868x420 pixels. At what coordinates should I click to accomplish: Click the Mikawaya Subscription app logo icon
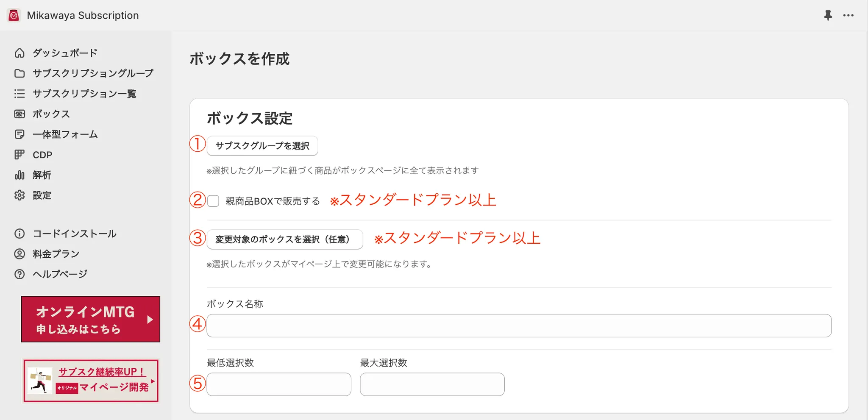click(x=14, y=16)
